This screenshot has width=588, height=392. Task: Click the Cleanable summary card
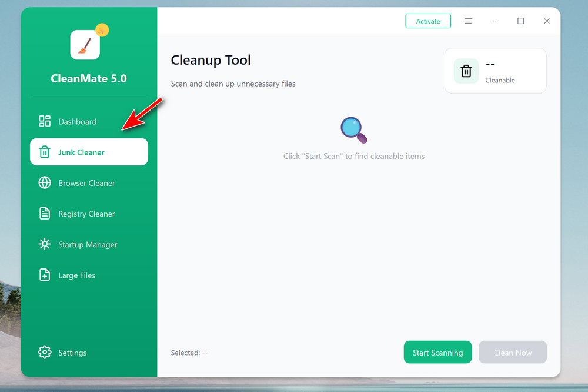495,71
